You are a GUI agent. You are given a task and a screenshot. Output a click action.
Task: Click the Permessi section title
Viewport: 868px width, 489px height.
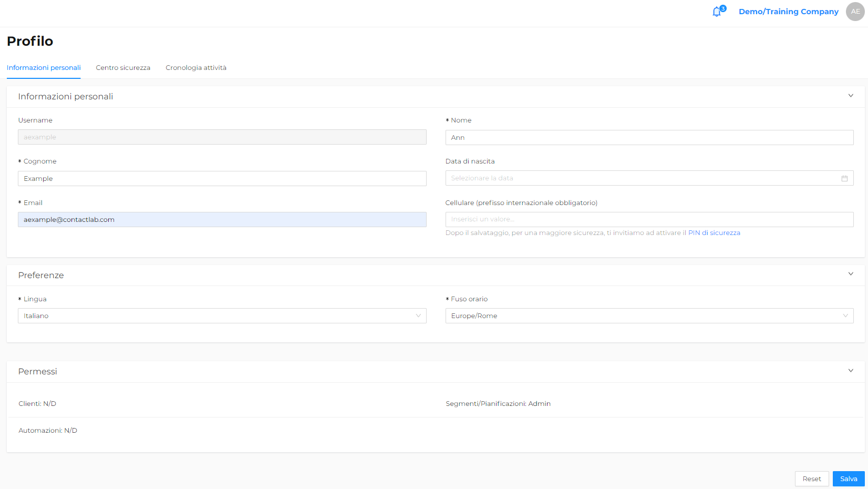point(37,371)
